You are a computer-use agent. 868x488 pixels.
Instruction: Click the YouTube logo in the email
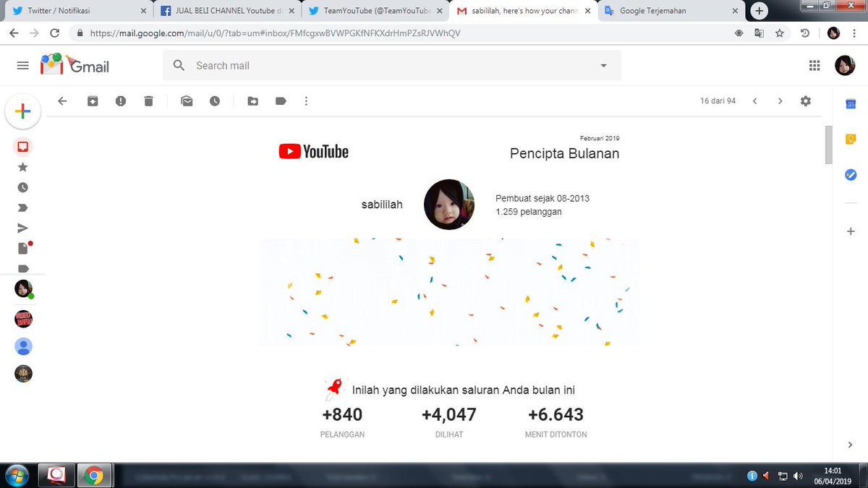[x=313, y=151]
